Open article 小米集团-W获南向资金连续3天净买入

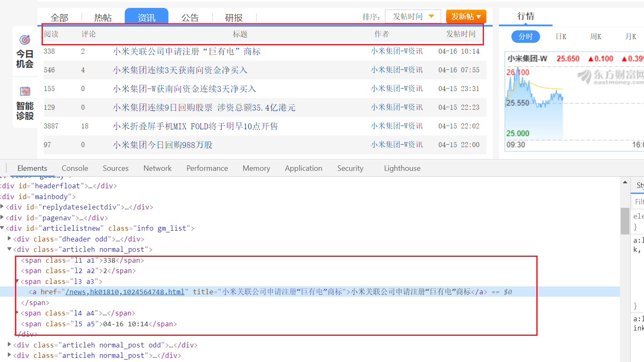tap(184, 89)
